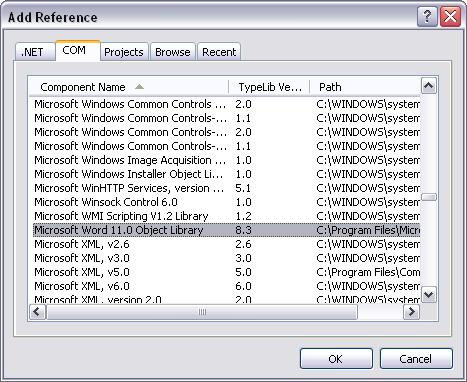Click the help question mark button
This screenshot has width=467, height=382.
[x=427, y=17]
